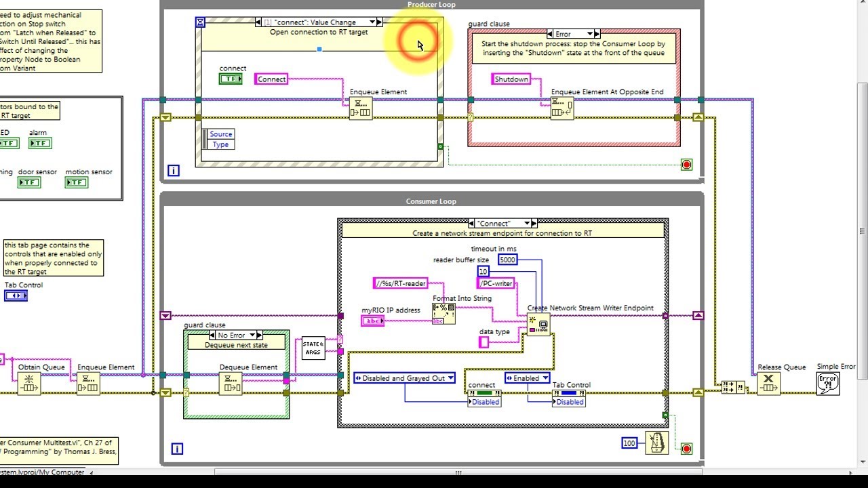Viewport: 868px width, 488px height.
Task: Go to next event case in event structure
Action: (x=379, y=22)
